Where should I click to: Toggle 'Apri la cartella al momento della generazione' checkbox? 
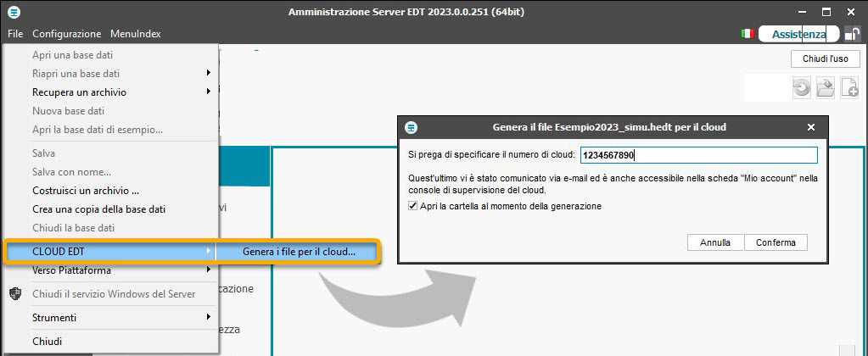(412, 206)
